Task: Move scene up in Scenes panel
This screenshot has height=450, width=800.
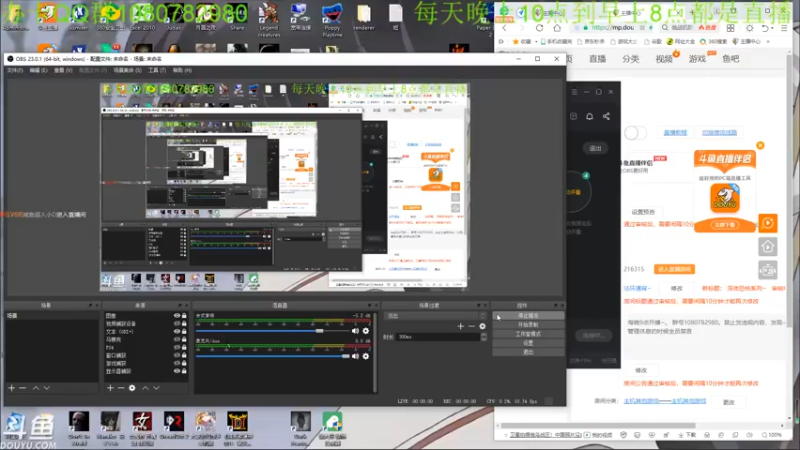Action: 36,388
